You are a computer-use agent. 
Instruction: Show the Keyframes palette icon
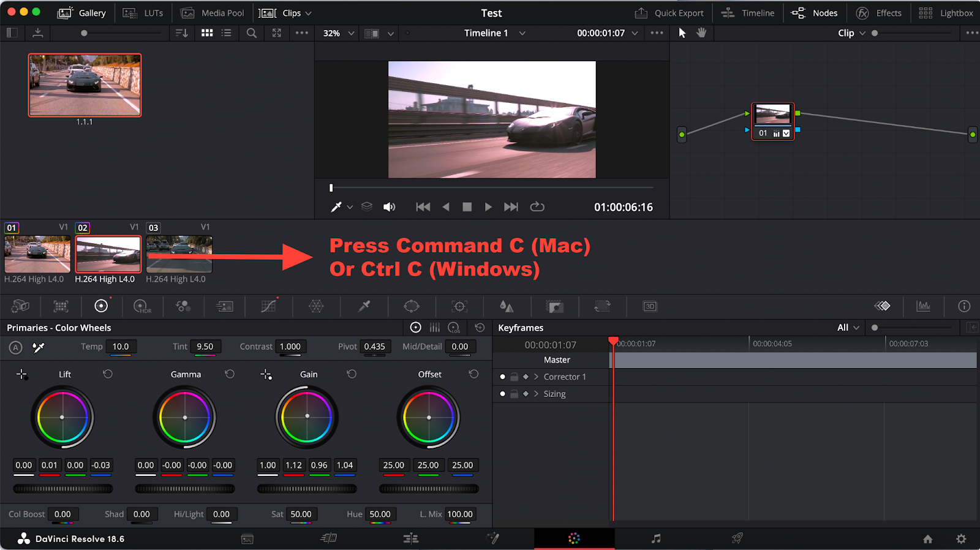point(882,306)
